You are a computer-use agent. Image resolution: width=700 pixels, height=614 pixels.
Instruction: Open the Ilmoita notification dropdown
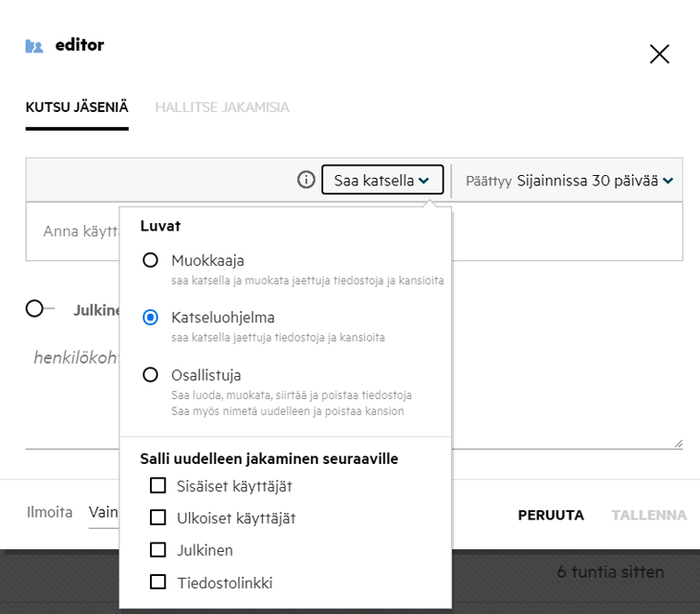102,512
